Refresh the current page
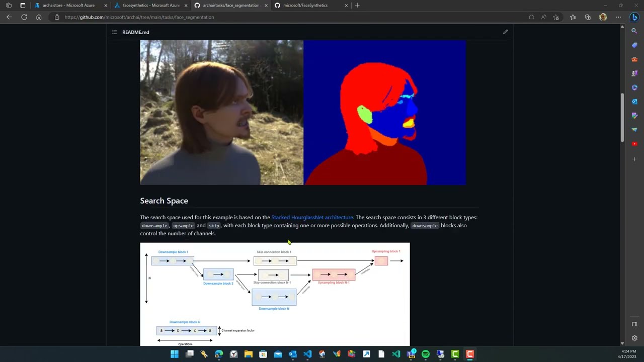The image size is (644, 362). click(24, 17)
